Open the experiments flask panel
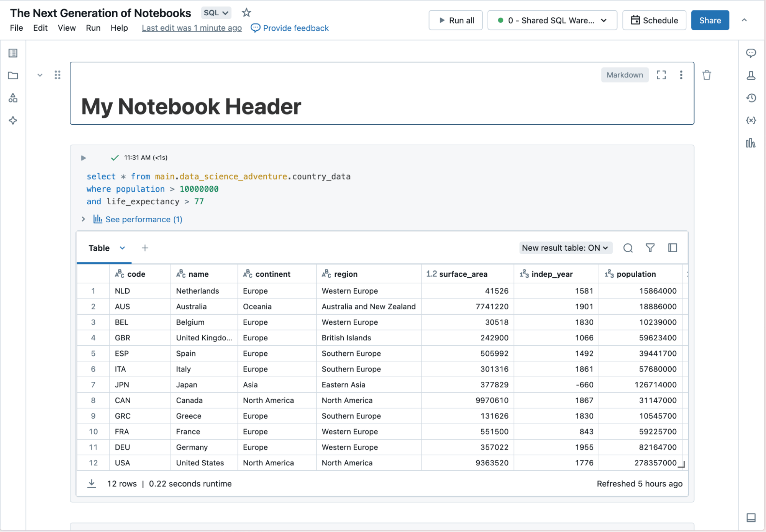Viewport: 766px width, 532px height. coord(751,76)
